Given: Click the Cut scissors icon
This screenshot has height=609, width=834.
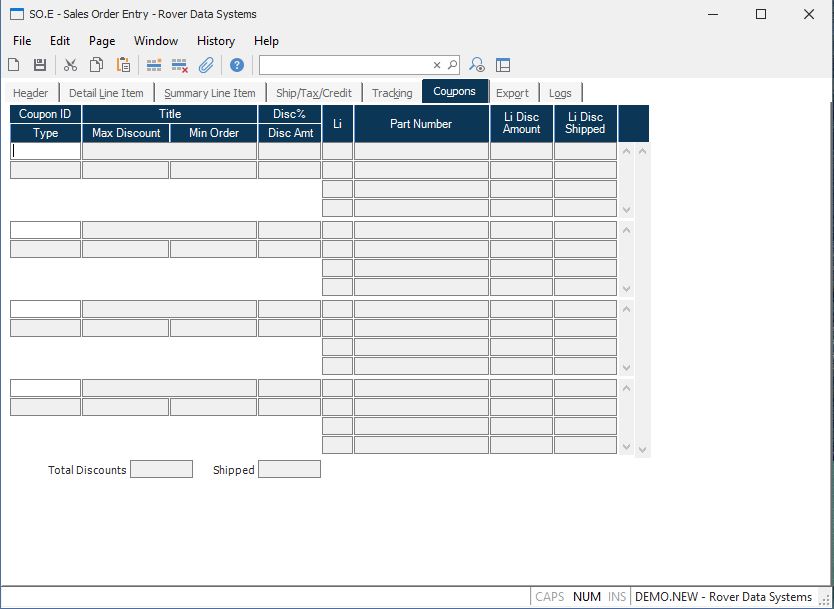Looking at the screenshot, I should click(x=70, y=65).
